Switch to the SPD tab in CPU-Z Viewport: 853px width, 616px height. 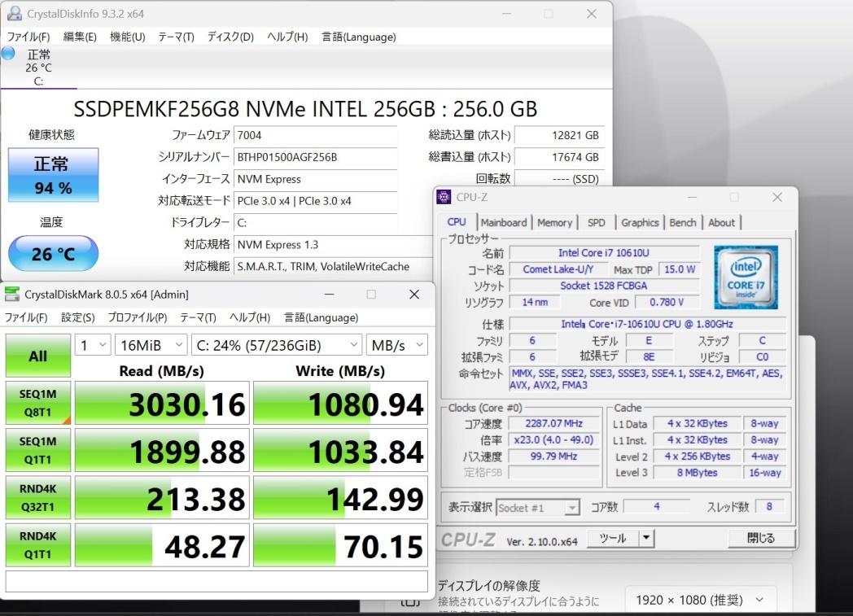click(x=597, y=222)
